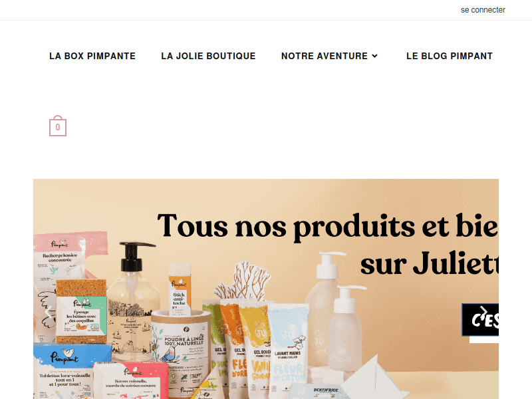Screen dimensions: 532x399
Task: Click the sur Juliette banner text line
Action: [430, 263]
